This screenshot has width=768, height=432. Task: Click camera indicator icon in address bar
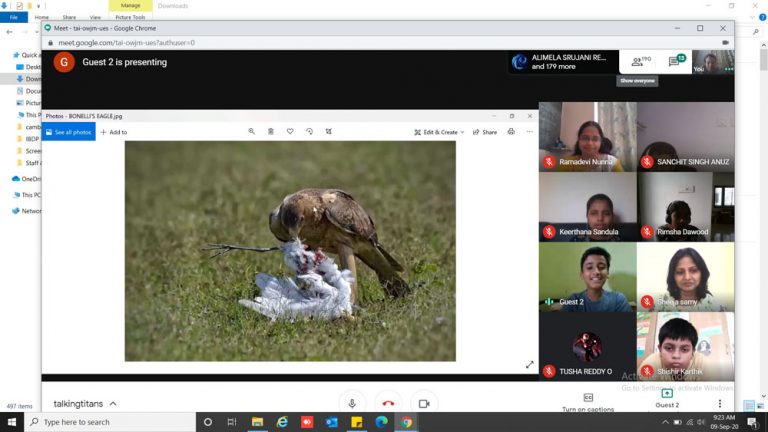[725, 43]
